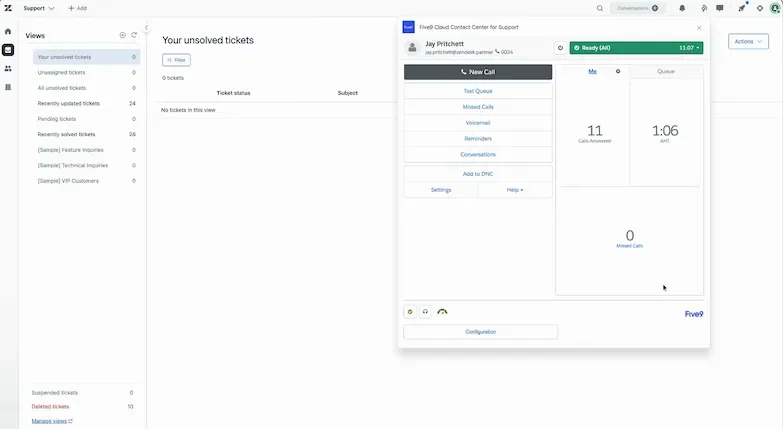Open Deleted tickets
This screenshot has height=429, width=783.
tap(82, 407)
